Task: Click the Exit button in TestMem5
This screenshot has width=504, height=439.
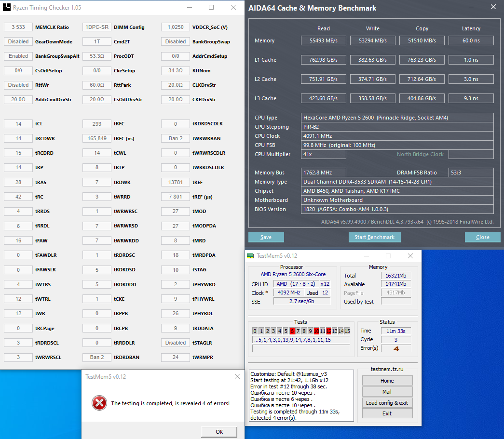Action: click(x=387, y=413)
